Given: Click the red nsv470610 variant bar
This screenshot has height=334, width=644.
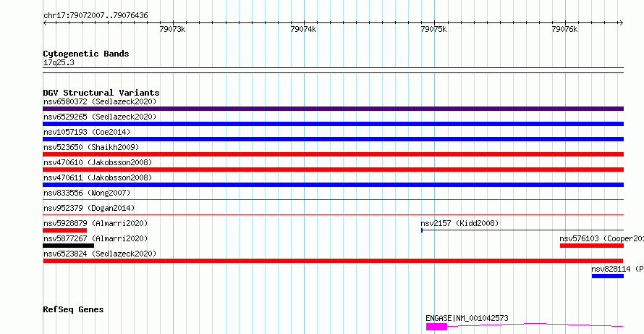Looking at the screenshot, I should pyautogui.click(x=333, y=170).
